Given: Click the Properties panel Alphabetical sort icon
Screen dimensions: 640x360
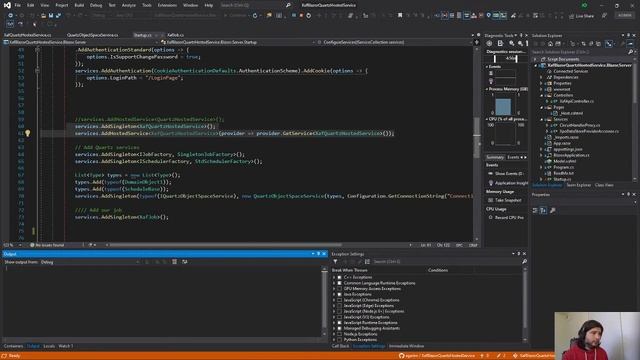Looking at the screenshot, I should pos(543,210).
